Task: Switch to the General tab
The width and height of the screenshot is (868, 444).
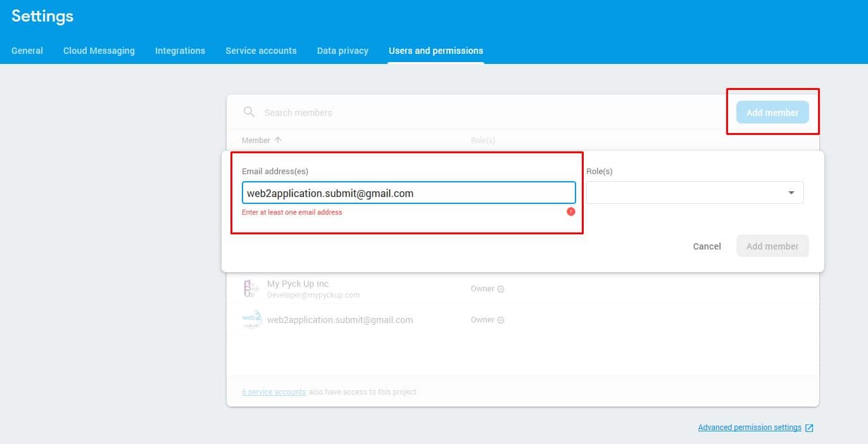Action: [27, 51]
